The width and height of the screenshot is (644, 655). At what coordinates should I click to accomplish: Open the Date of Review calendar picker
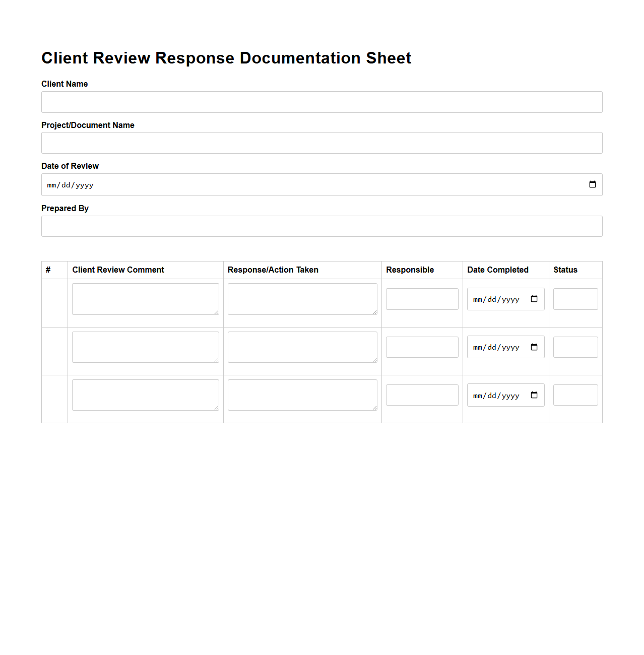pos(592,184)
